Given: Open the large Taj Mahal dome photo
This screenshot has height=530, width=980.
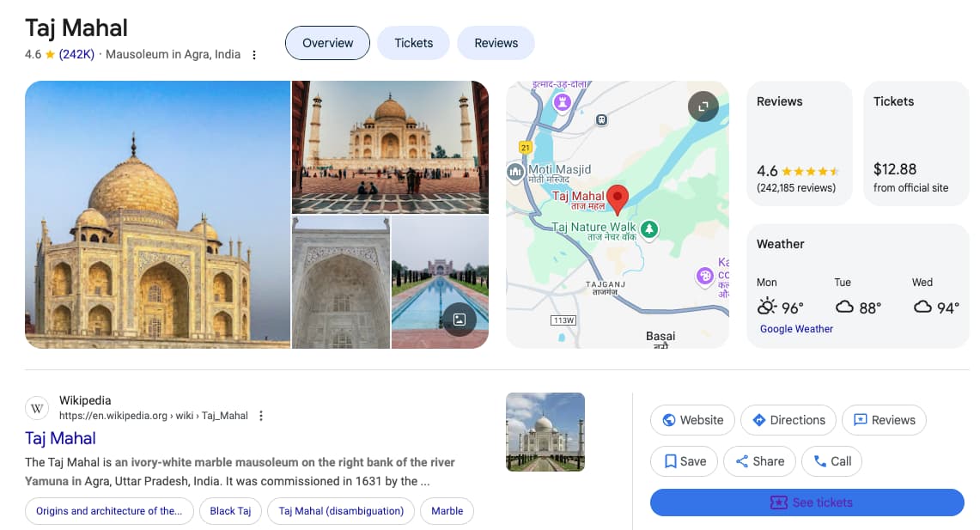Looking at the screenshot, I should pyautogui.click(x=157, y=215).
